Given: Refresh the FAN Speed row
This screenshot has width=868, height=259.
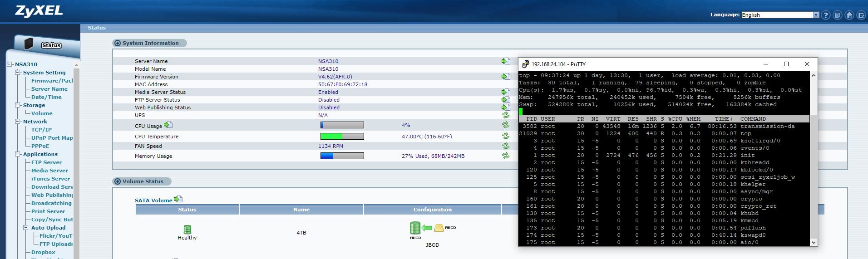Looking at the screenshot, I should point(505,146).
